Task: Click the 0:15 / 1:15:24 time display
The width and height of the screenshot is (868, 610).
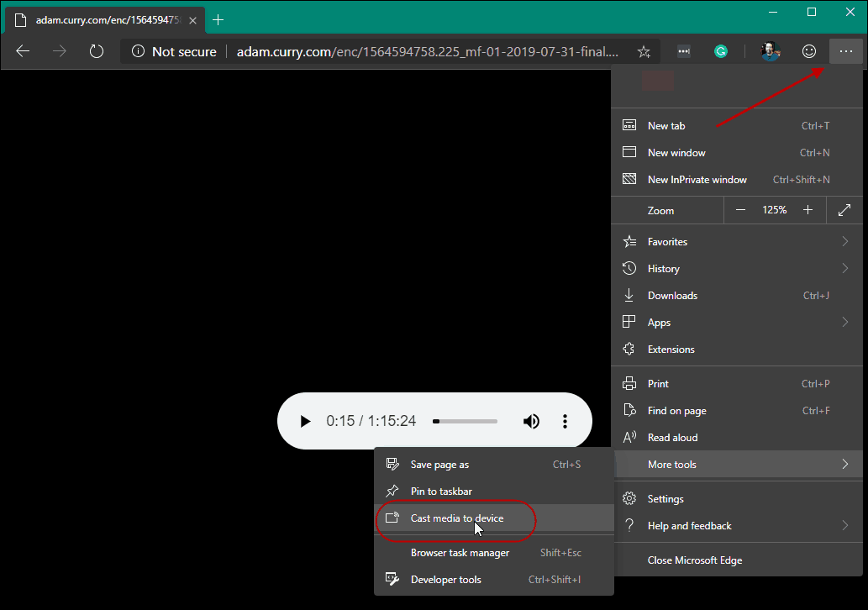Action: point(371,421)
